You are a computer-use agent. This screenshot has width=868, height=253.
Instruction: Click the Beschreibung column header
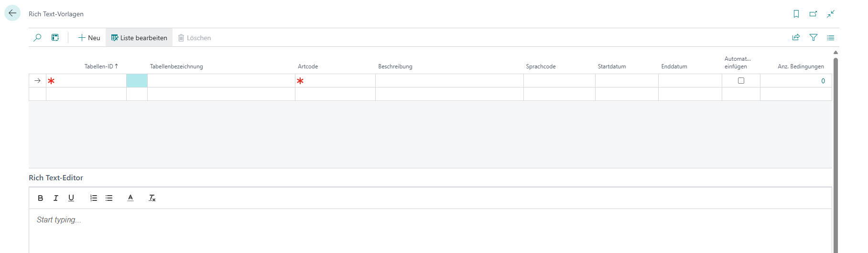[x=395, y=66]
